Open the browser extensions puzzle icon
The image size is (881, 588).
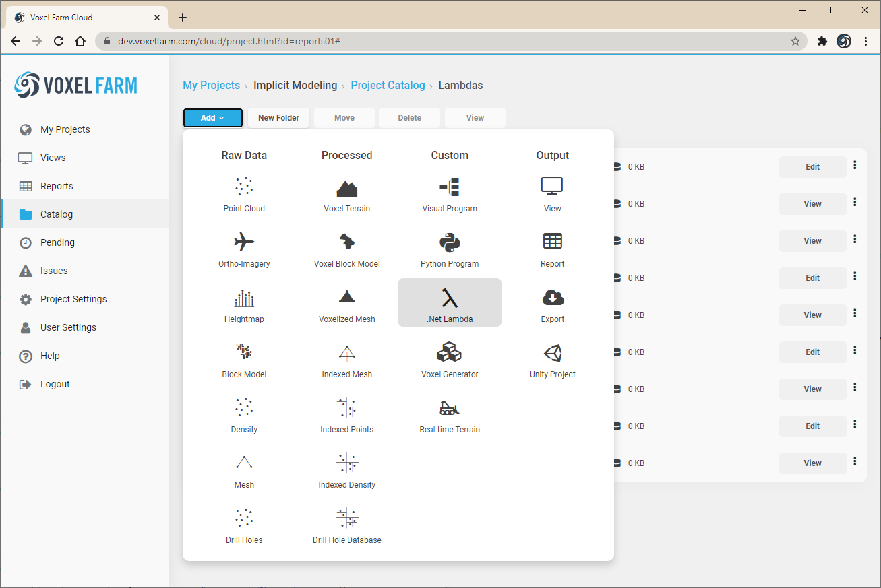tap(822, 41)
